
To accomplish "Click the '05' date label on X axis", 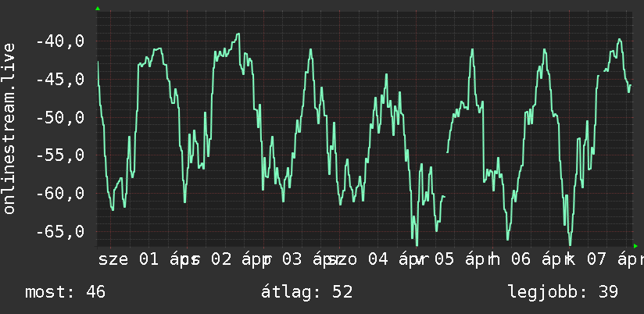I will point(444,260).
